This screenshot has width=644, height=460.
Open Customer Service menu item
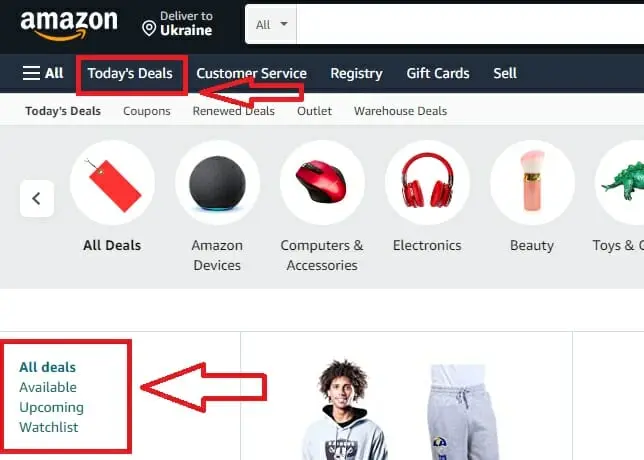[x=251, y=74]
